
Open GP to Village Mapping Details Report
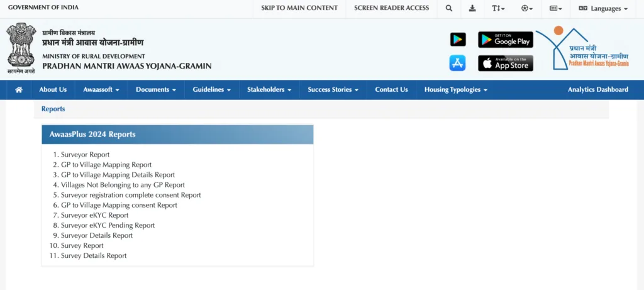pyautogui.click(x=118, y=175)
